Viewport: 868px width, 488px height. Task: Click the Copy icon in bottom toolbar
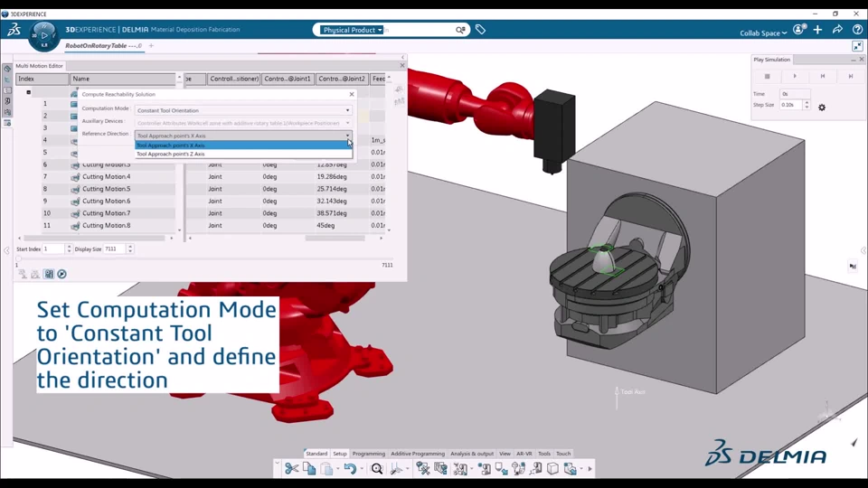(x=309, y=469)
